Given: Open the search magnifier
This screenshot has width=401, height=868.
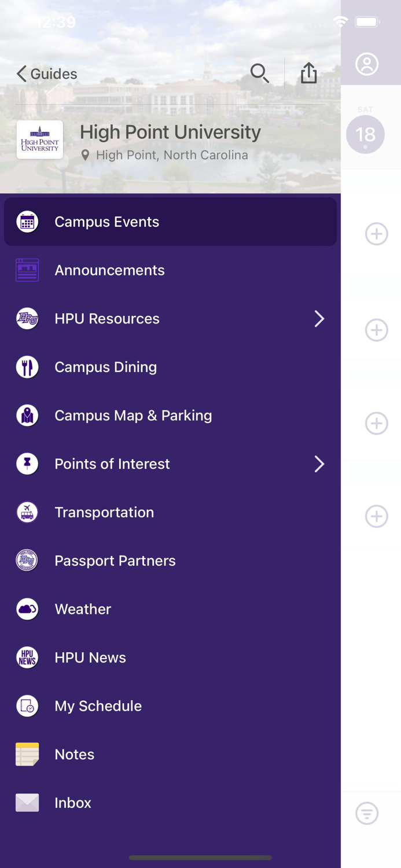Looking at the screenshot, I should coord(259,73).
